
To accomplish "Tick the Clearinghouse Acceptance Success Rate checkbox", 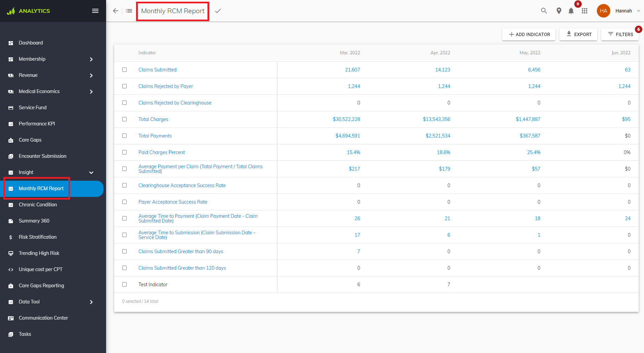I will pyautogui.click(x=125, y=185).
